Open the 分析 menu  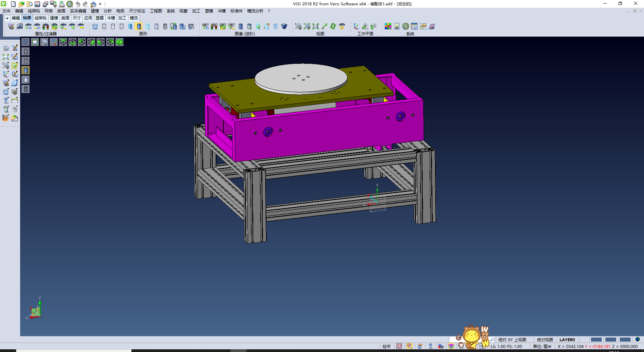point(107,11)
